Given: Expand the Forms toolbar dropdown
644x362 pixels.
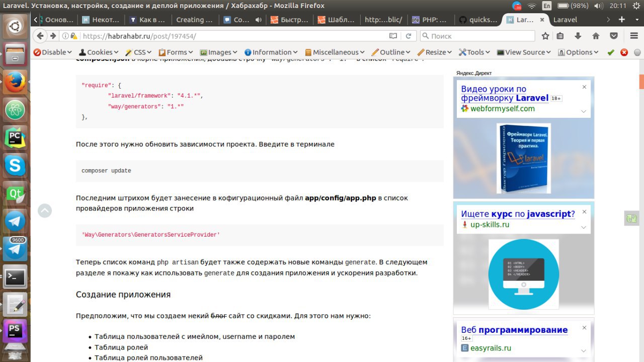Looking at the screenshot, I should pos(176,52).
